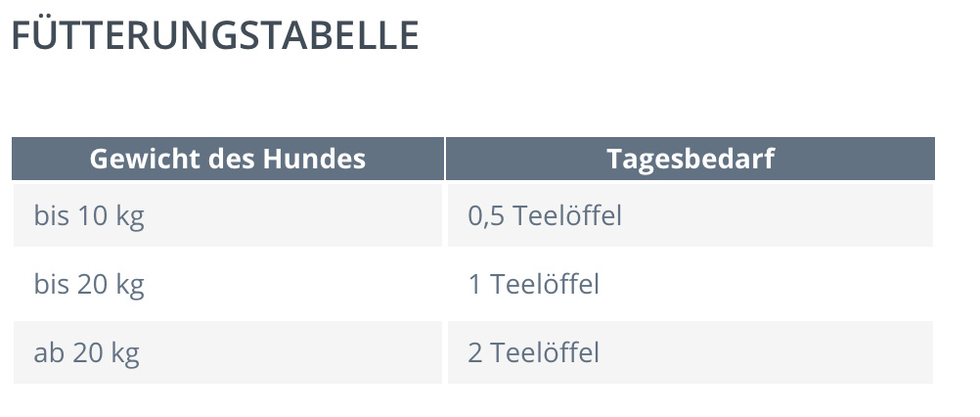Click the "bis 20 kg" table cell

[x=228, y=284]
